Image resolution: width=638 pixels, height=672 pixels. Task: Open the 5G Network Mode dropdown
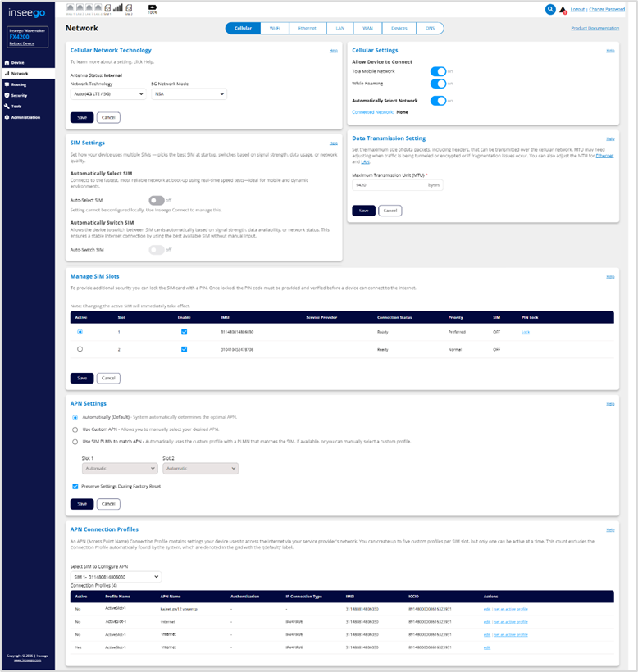click(x=189, y=94)
